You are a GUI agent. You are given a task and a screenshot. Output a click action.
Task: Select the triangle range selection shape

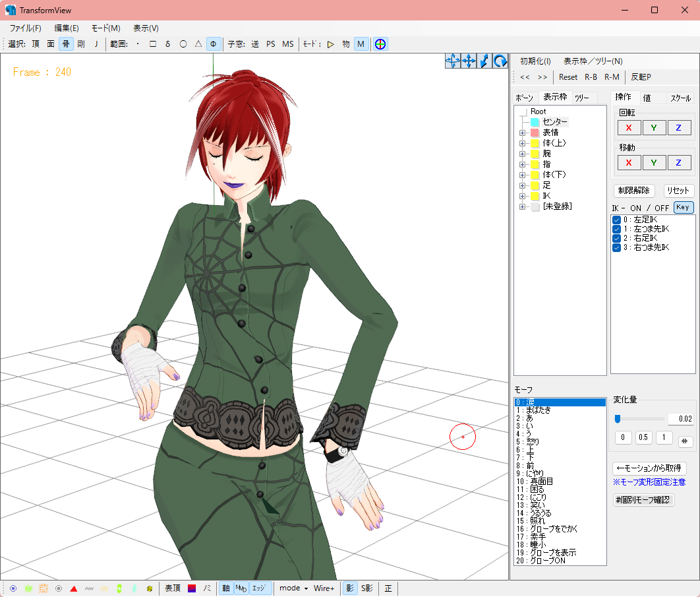tap(198, 44)
